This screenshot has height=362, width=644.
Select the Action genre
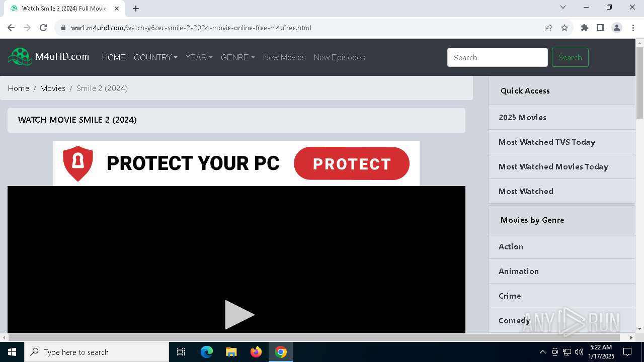pos(561,246)
